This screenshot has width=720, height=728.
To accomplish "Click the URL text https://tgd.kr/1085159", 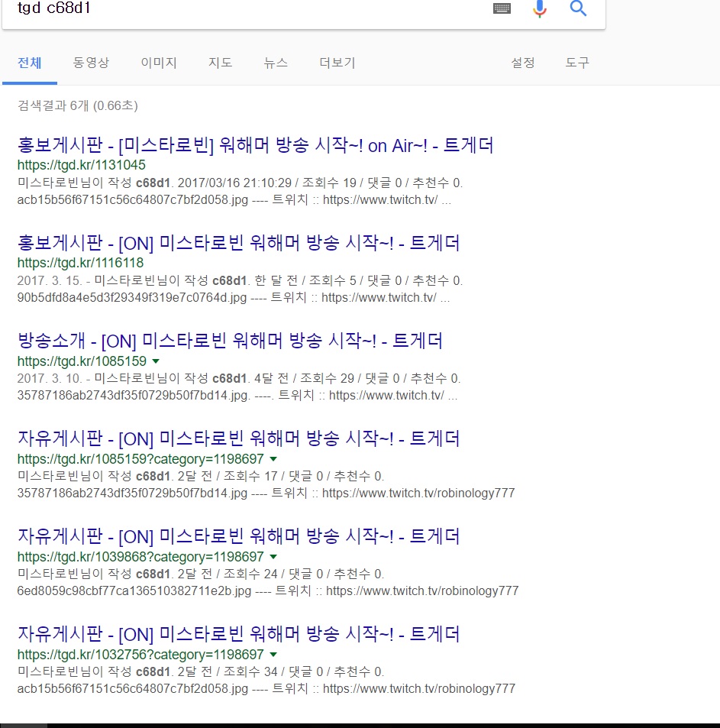I will tap(82, 361).
